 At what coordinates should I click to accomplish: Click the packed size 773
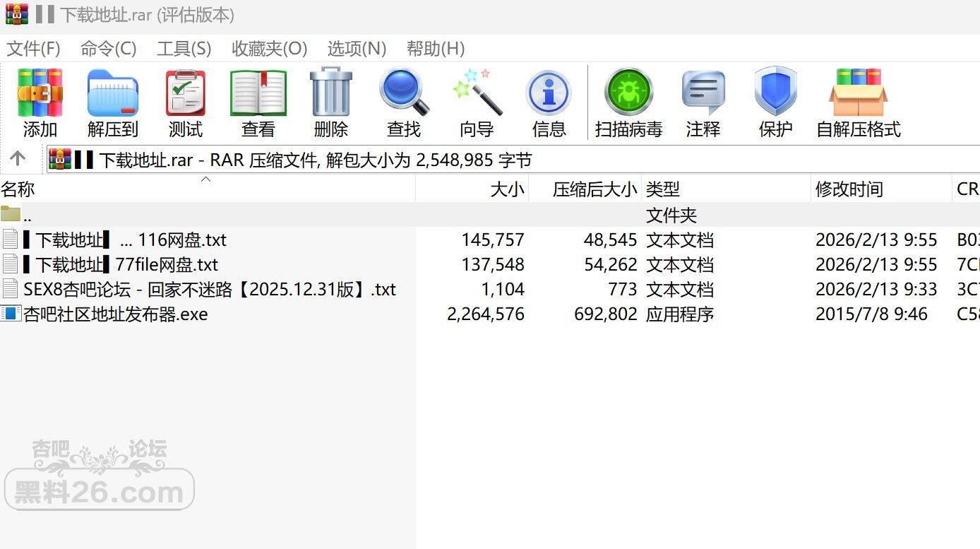(x=623, y=290)
